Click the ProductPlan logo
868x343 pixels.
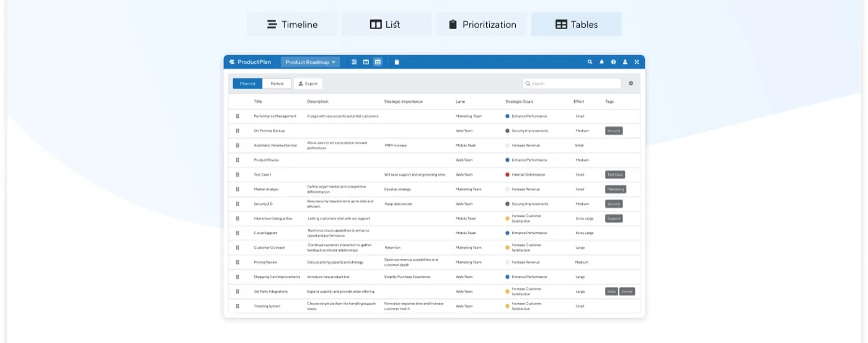(250, 62)
